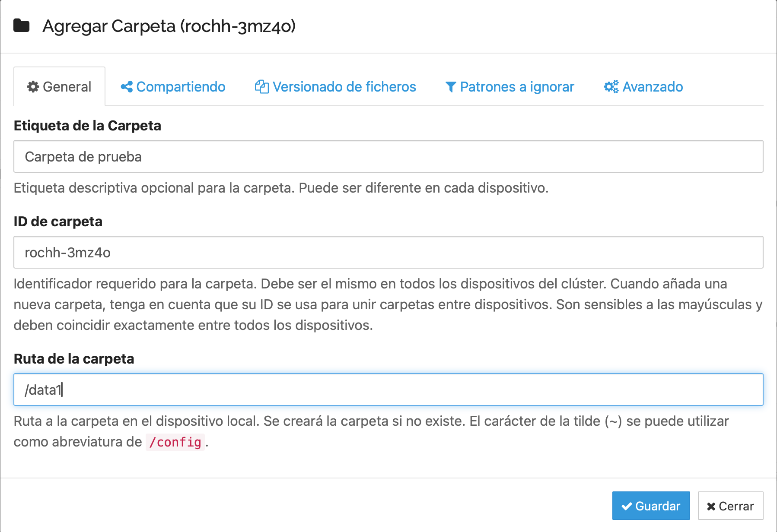Click the 'Etiqueta descriptiva opcional' help text
777x532 pixels.
(x=281, y=188)
